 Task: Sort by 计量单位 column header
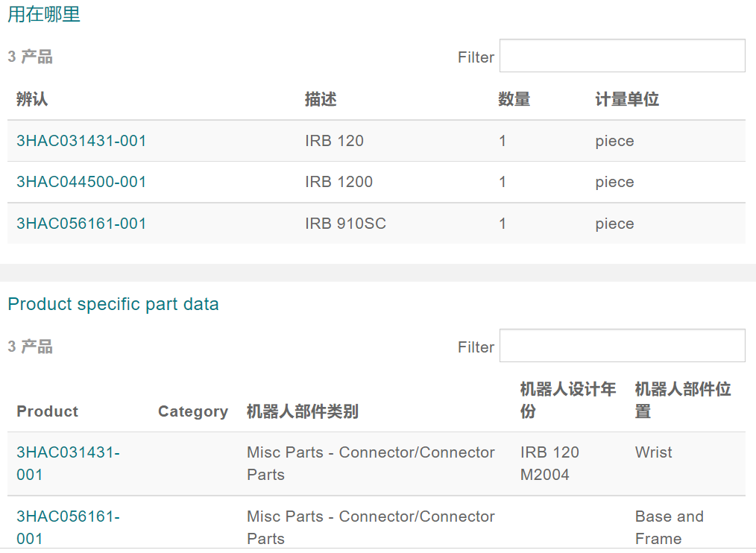(x=627, y=99)
